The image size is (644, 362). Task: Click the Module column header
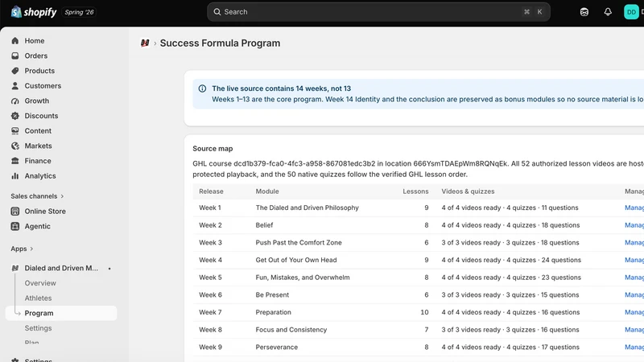(x=267, y=191)
